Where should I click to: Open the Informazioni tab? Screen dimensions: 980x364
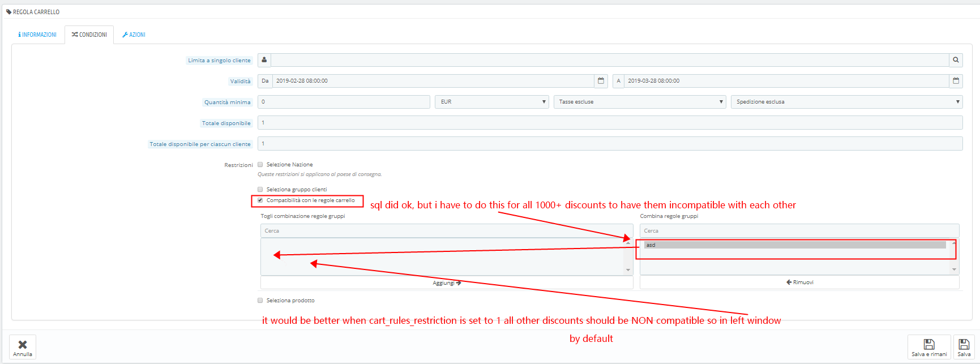pos(37,35)
